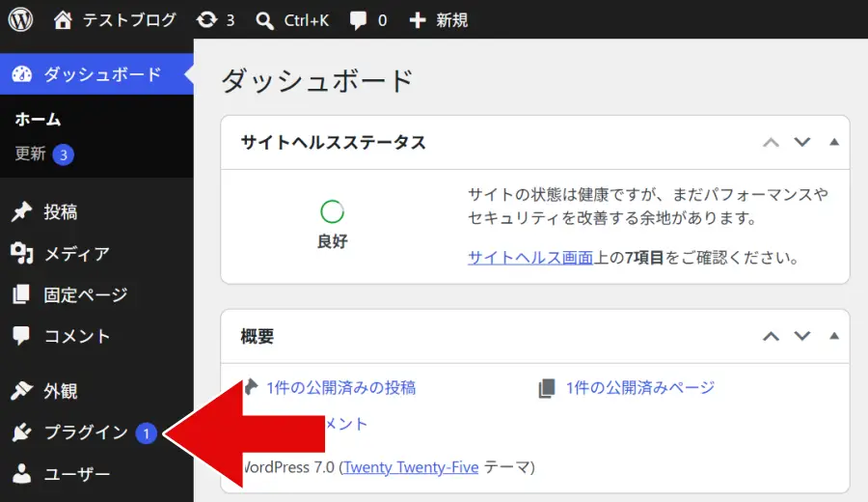Click the green 良好 status circle

332,211
